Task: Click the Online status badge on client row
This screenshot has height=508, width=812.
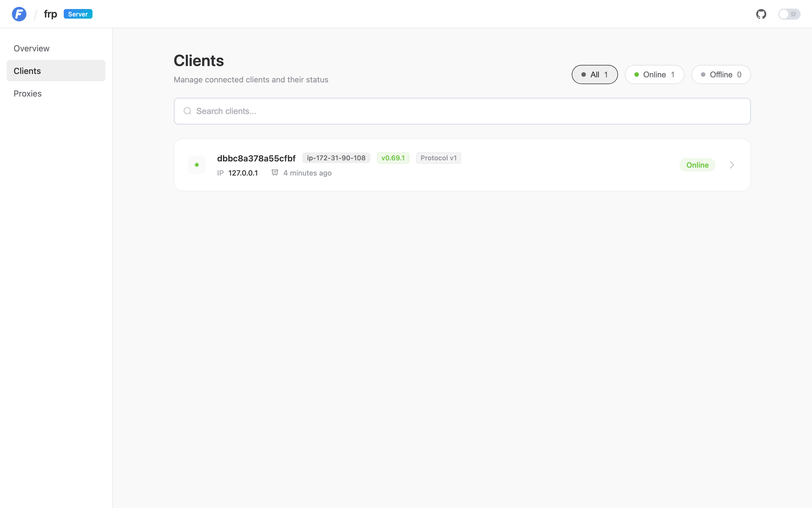Action: [697, 165]
